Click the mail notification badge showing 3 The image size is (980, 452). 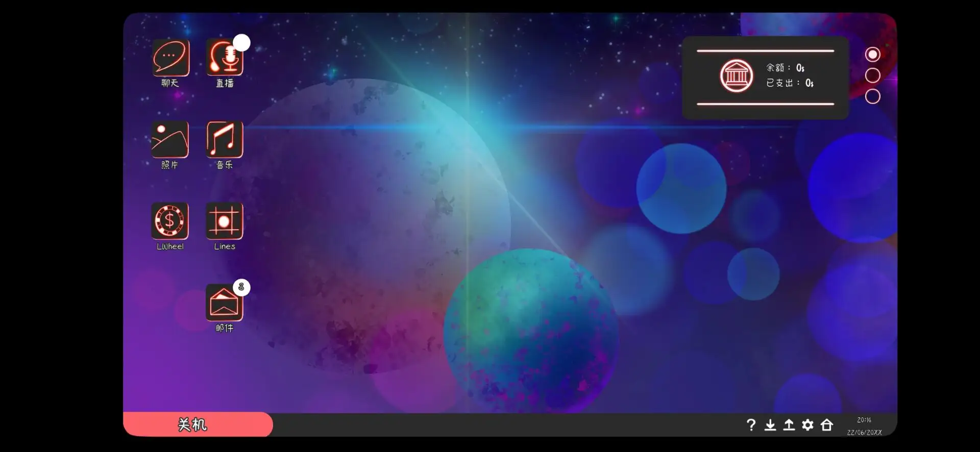[241, 287]
